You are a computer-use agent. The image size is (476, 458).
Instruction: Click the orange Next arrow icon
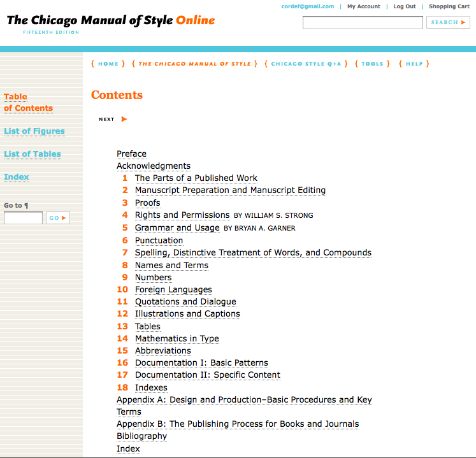pos(124,119)
